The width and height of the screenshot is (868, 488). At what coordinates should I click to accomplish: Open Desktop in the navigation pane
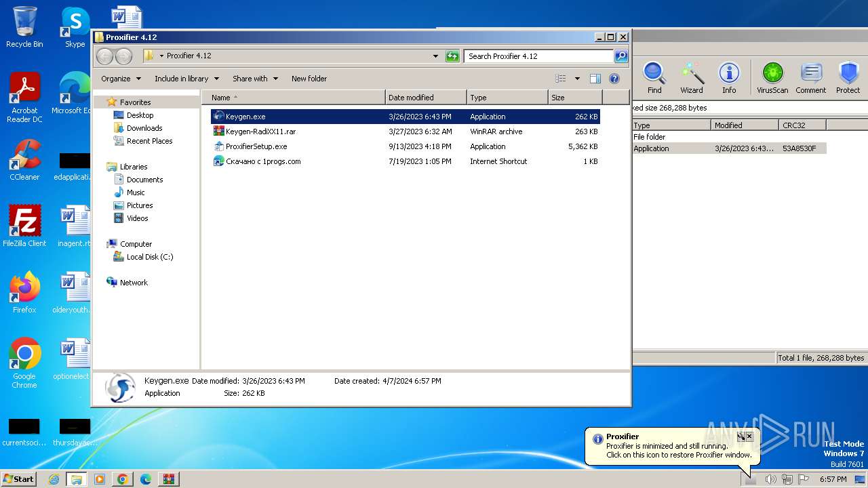click(140, 115)
